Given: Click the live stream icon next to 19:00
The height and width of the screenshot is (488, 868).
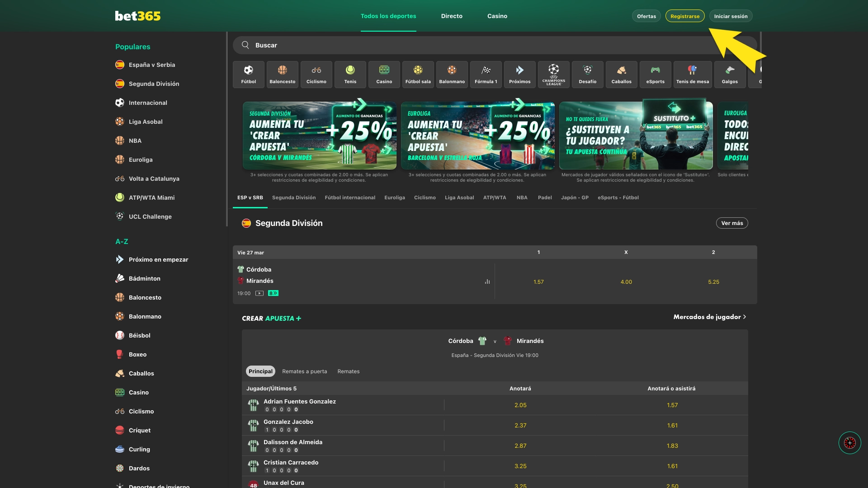Looking at the screenshot, I should point(259,293).
